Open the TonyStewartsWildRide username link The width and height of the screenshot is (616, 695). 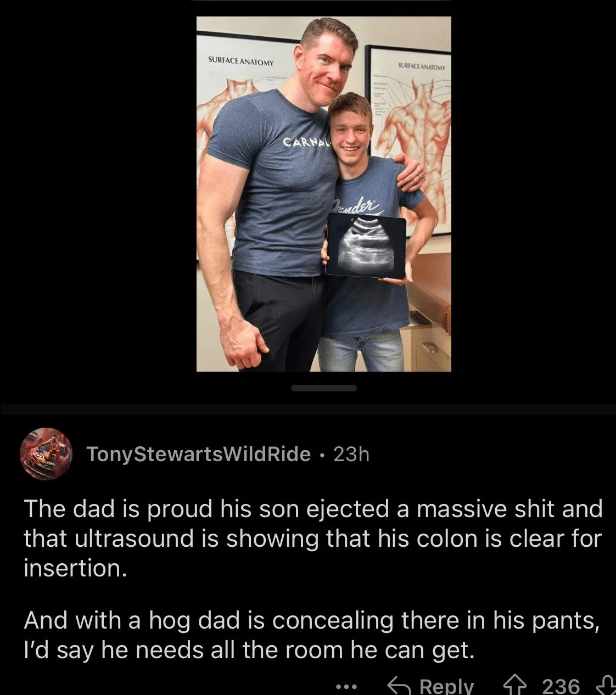coord(198,454)
